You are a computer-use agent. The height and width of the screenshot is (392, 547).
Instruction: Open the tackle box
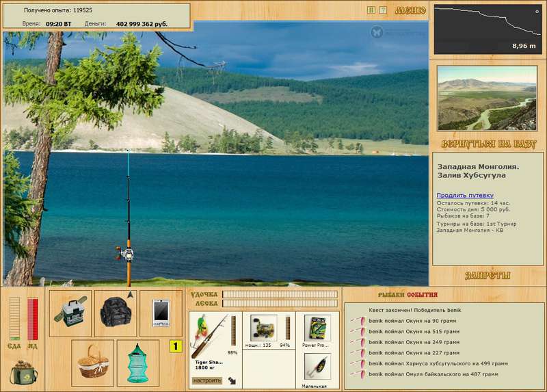click(x=70, y=313)
